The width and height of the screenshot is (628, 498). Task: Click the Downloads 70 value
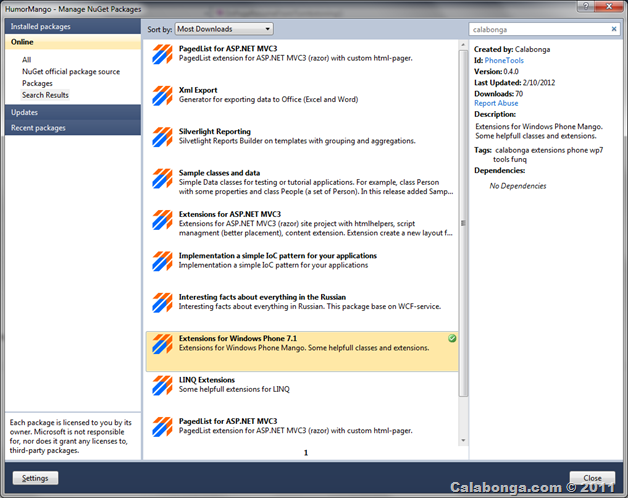click(519, 94)
